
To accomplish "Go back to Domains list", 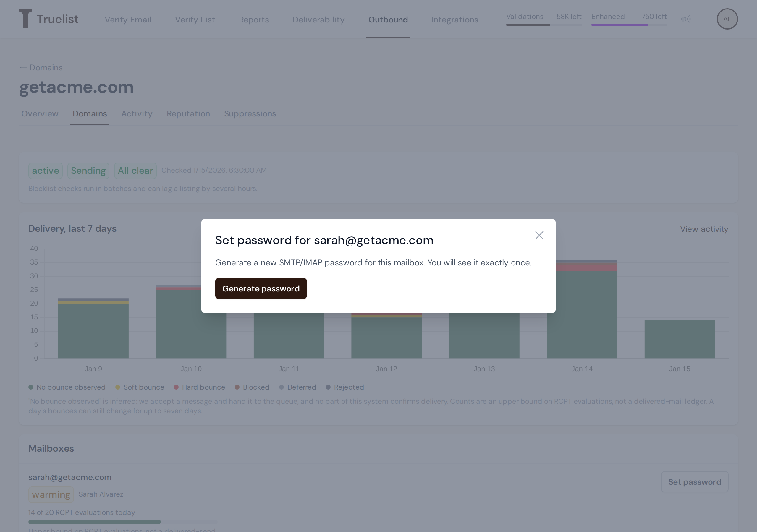I will coord(41,68).
